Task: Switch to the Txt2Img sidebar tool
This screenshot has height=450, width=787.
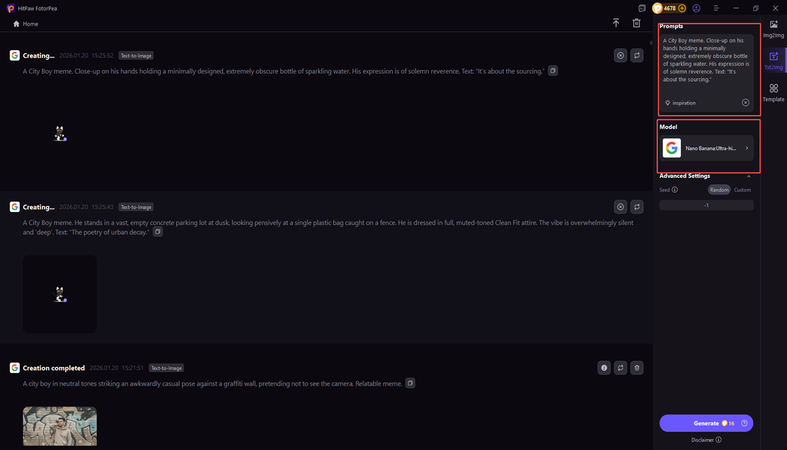Action: [773, 61]
